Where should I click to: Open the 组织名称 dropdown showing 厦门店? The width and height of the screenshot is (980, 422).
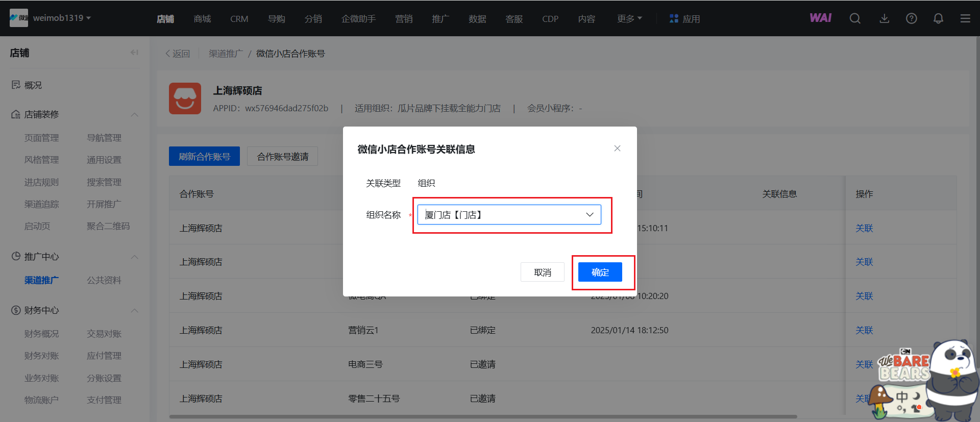click(x=509, y=215)
